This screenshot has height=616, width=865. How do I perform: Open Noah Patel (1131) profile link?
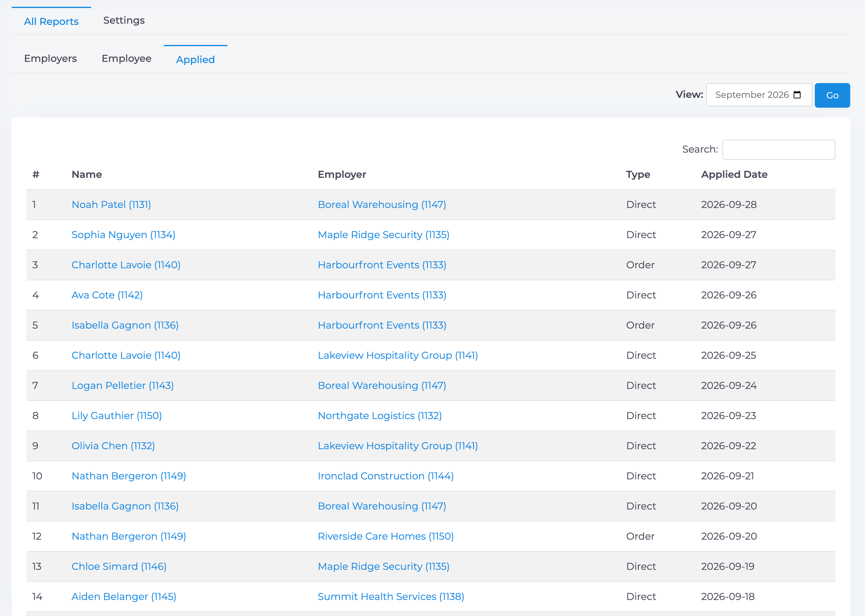click(111, 204)
